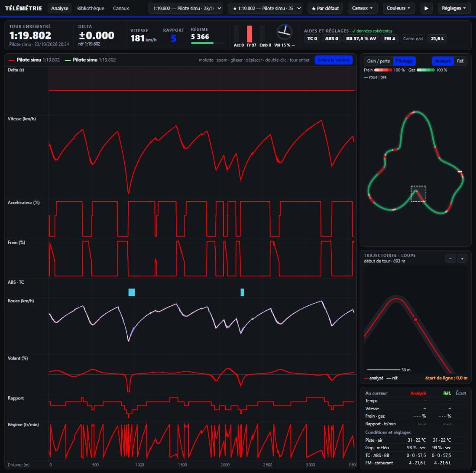Click the red car position dot in loupe

(416, 319)
